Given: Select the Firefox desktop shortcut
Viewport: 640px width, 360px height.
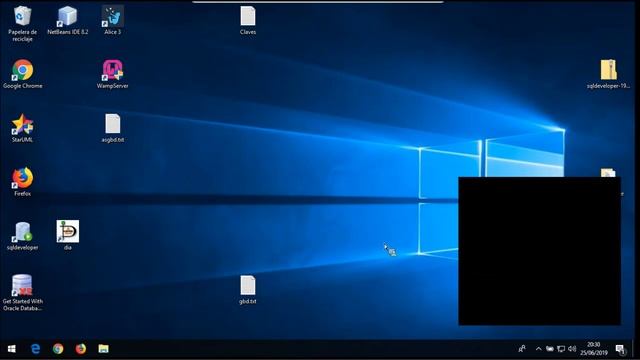Looking at the screenshot, I should [x=22, y=182].
